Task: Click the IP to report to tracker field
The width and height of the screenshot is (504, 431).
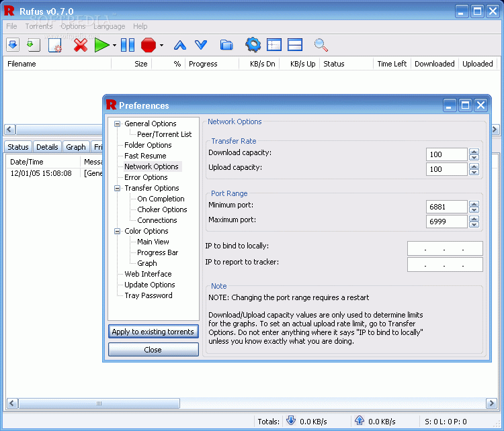Action: (x=445, y=265)
